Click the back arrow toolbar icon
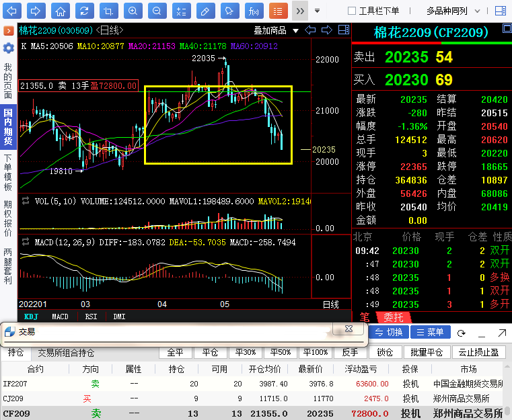 click(x=13, y=11)
